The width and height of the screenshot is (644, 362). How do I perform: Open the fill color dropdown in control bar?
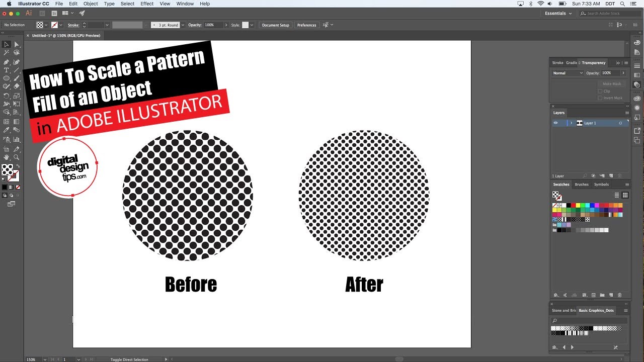pyautogui.click(x=46, y=25)
